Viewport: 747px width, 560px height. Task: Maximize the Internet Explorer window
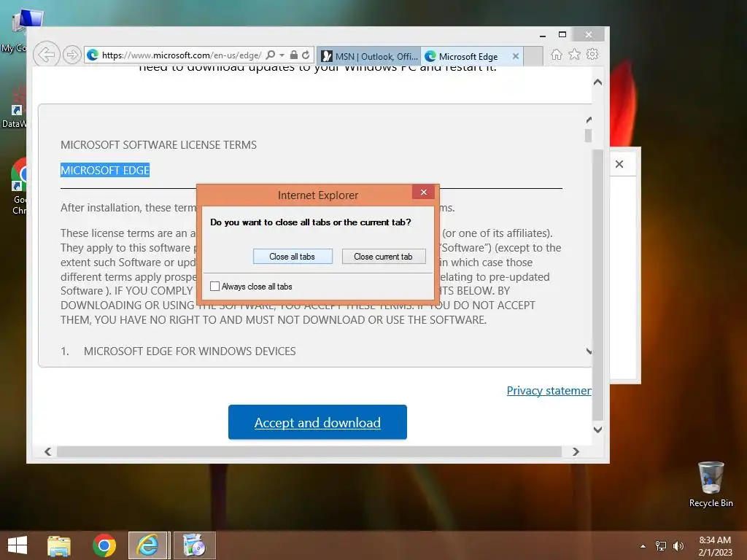pyautogui.click(x=562, y=34)
